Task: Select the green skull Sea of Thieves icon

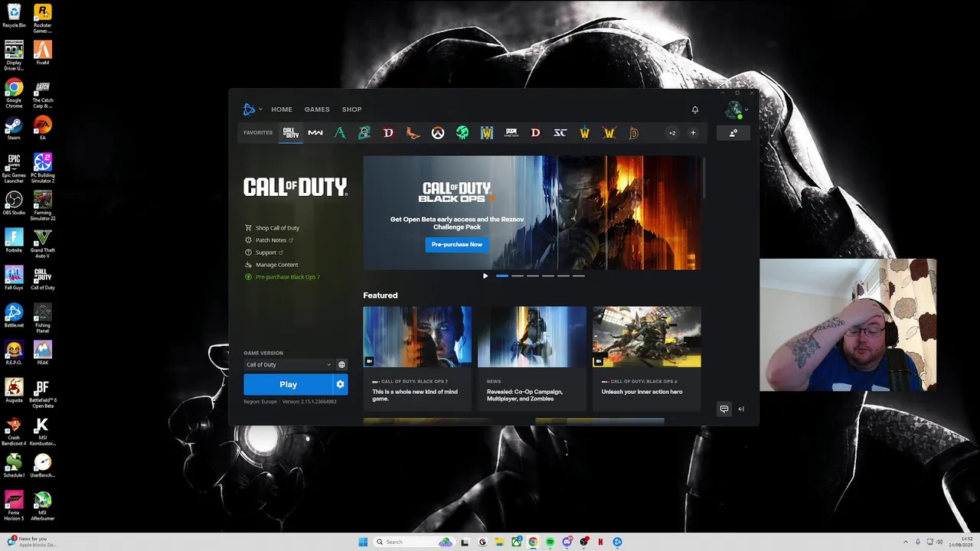Action: click(462, 133)
